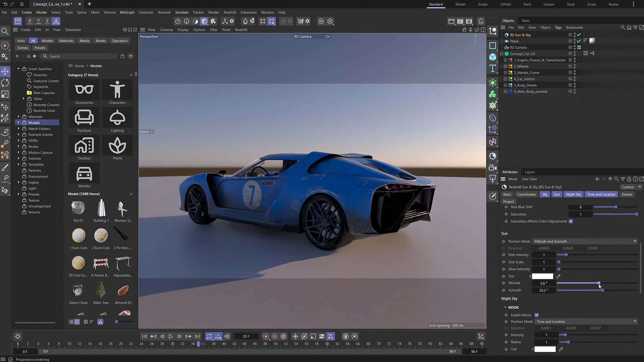Open the MoGraph menu
644x362 pixels.
click(x=127, y=12)
